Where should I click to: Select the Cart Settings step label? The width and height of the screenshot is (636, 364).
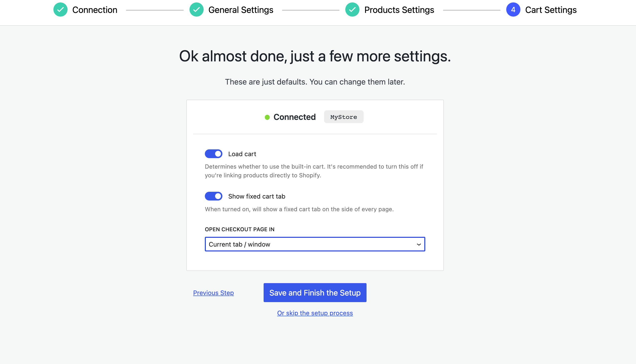[551, 10]
